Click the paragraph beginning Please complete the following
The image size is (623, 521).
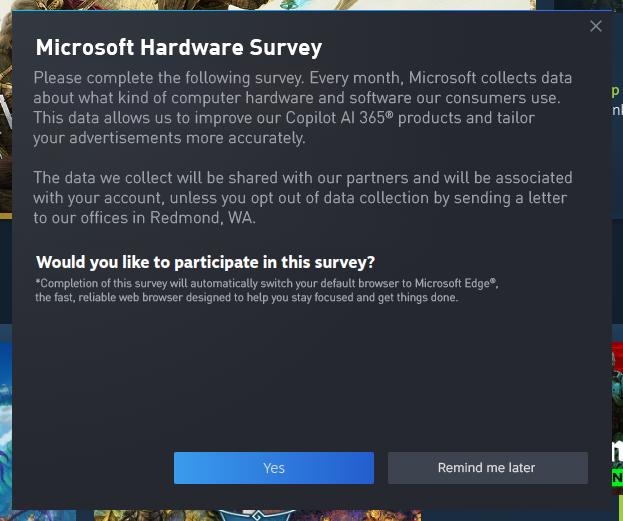pyautogui.click(x=303, y=108)
